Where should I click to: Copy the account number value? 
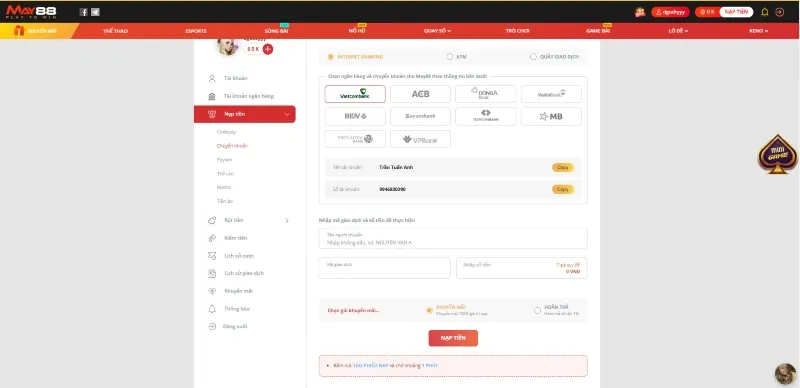click(x=563, y=189)
